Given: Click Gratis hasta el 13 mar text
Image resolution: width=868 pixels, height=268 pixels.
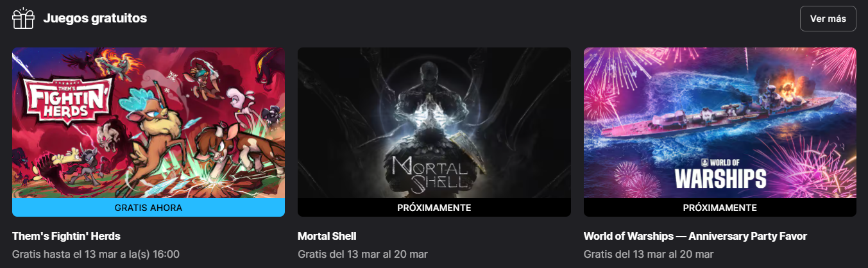Looking at the screenshot, I should [96, 254].
